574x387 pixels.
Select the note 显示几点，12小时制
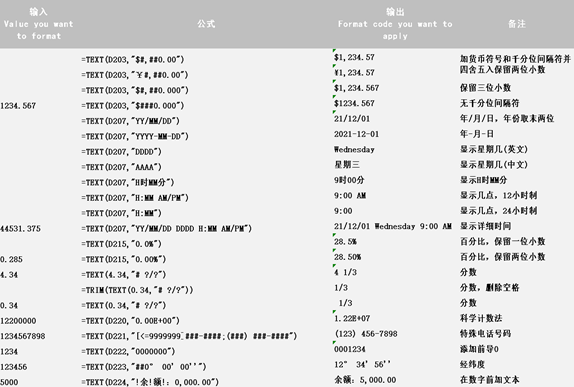(x=499, y=196)
